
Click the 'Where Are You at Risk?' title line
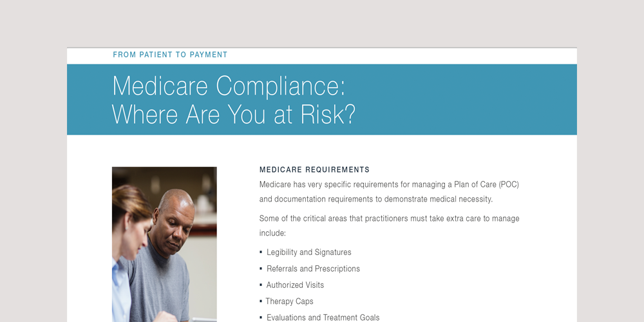[x=233, y=115]
